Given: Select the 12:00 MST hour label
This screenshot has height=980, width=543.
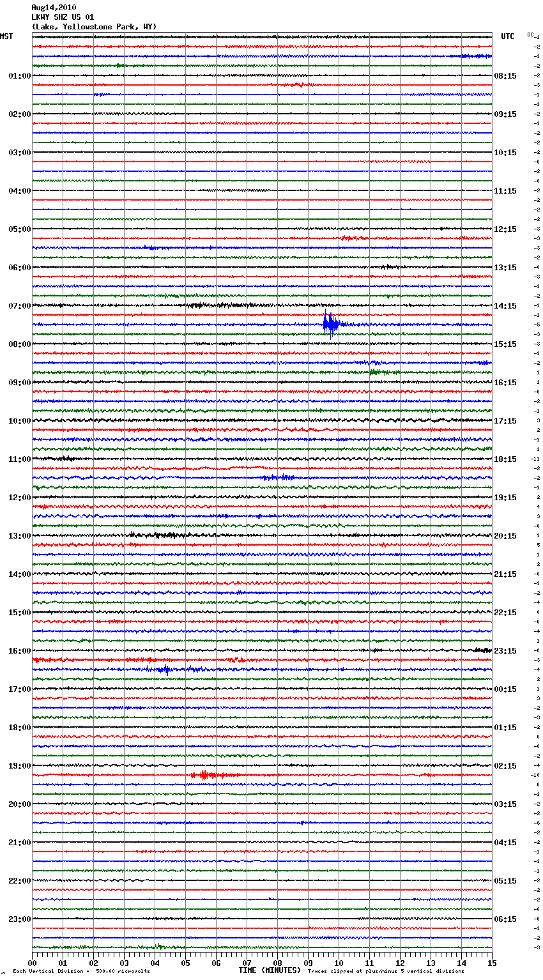Looking at the screenshot, I should click(x=20, y=498).
